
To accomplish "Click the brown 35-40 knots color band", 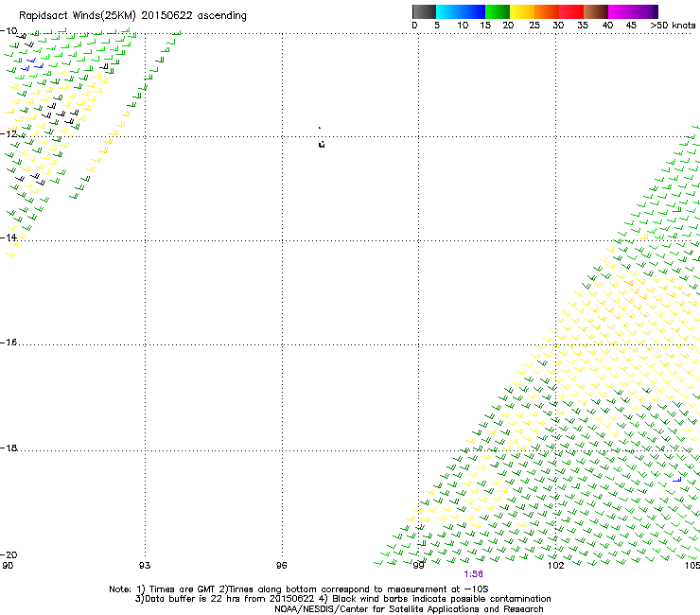I will click(x=596, y=11).
